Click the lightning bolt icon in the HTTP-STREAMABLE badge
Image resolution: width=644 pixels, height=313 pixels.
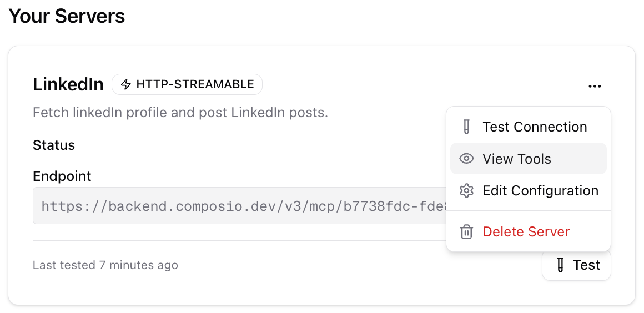click(126, 84)
